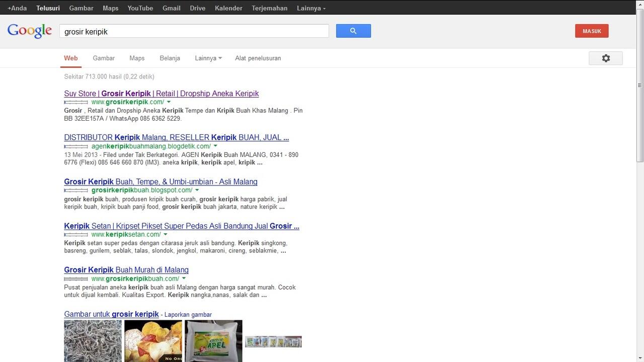Open Alat penelusuran search tools
The height and width of the screenshot is (362, 644).
tap(258, 58)
